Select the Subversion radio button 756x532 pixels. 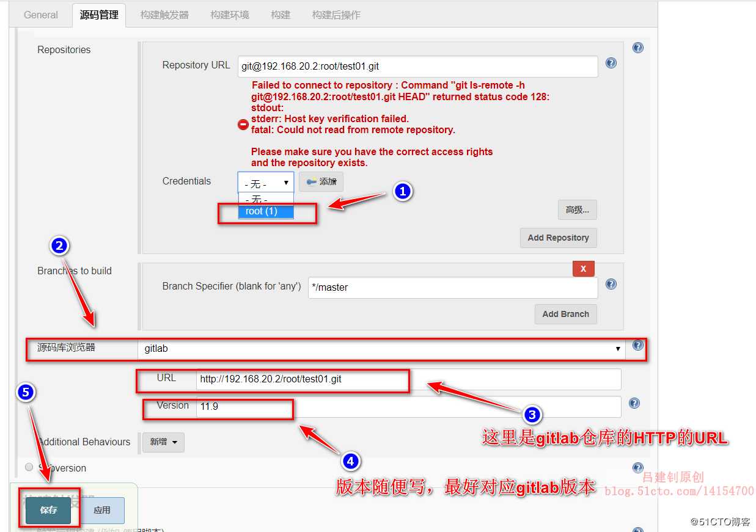pos(29,467)
